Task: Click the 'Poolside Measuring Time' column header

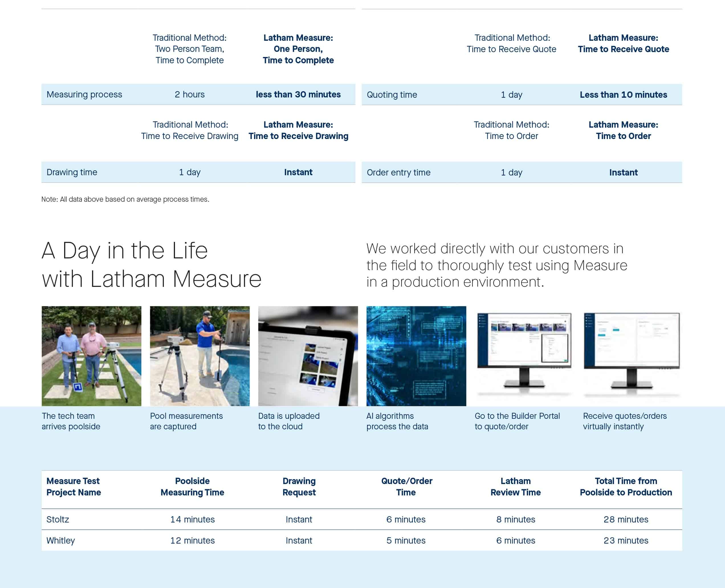Action: pos(192,486)
